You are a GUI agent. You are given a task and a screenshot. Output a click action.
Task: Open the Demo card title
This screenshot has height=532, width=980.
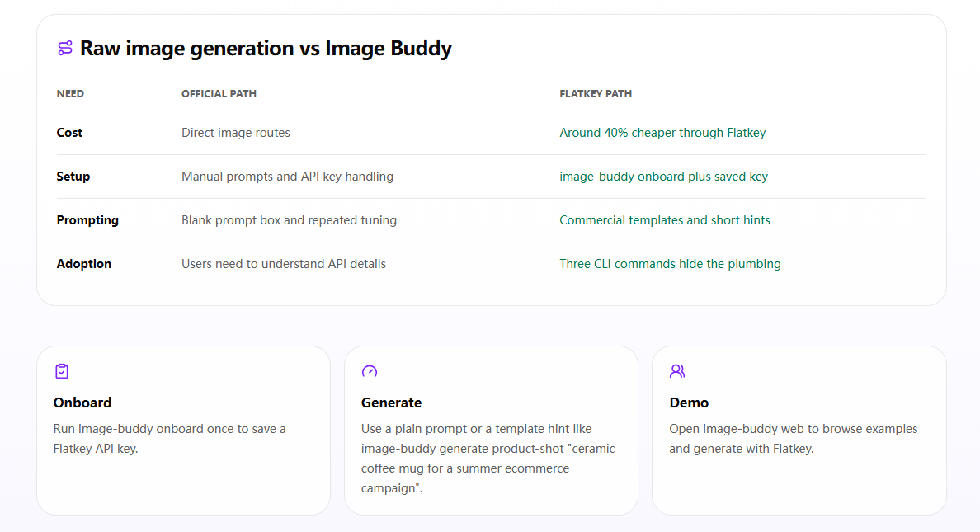click(x=689, y=403)
